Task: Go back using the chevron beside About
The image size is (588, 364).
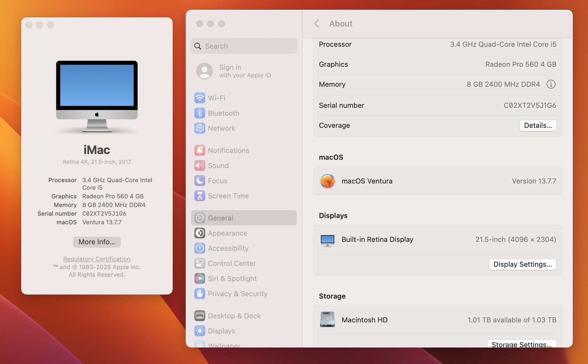Action: (x=317, y=24)
